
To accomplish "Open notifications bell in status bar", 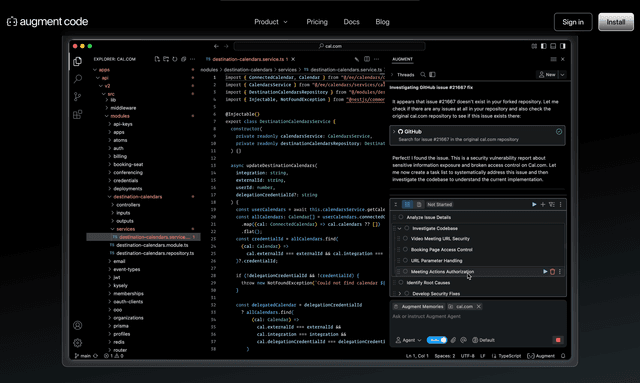I will coord(563,356).
